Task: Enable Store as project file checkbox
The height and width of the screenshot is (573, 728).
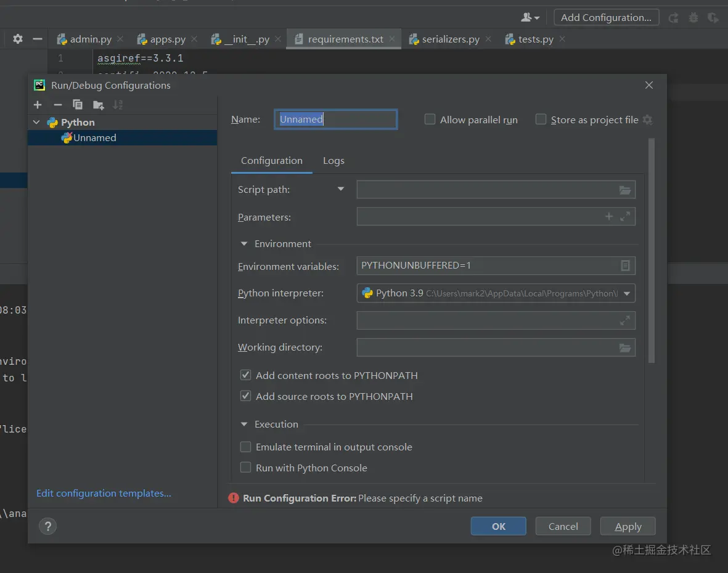Action: (x=541, y=120)
